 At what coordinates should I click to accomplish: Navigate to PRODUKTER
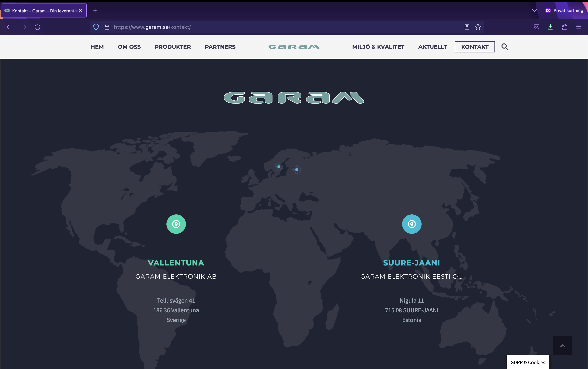tap(173, 47)
